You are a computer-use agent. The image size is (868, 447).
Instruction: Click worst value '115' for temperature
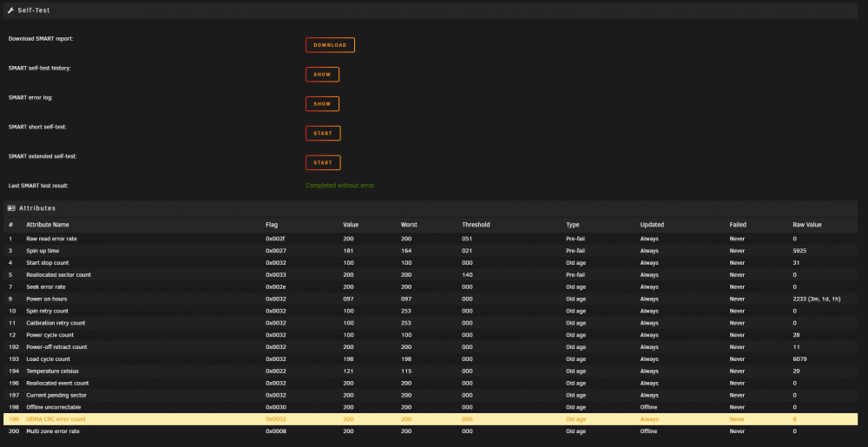[406, 371]
